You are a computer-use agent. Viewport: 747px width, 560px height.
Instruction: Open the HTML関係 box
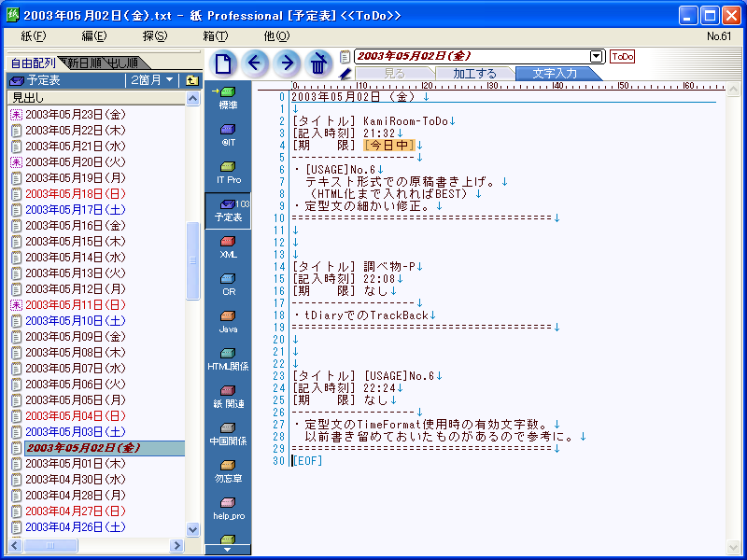[x=228, y=358]
